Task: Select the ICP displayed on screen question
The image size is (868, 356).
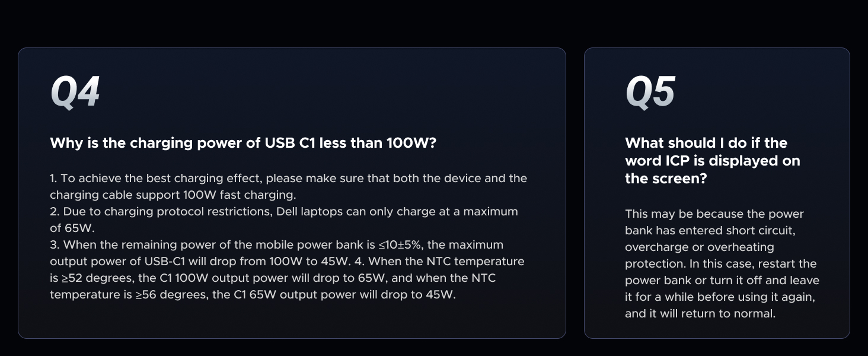Action: (x=712, y=160)
